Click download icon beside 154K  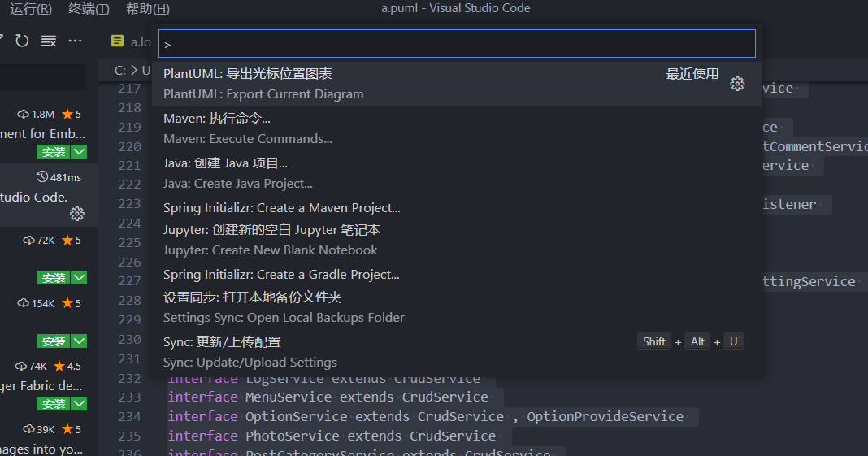pyautogui.click(x=24, y=303)
